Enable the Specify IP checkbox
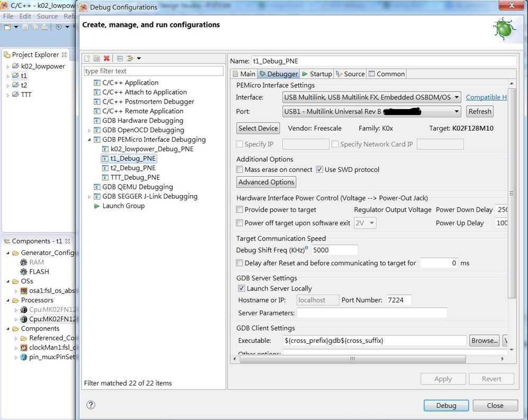The height and width of the screenshot is (420, 528). click(240, 144)
